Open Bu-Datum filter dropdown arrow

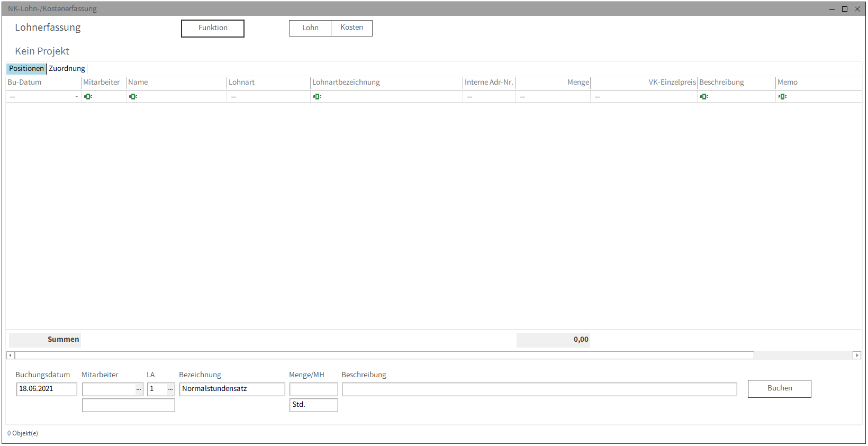point(77,97)
